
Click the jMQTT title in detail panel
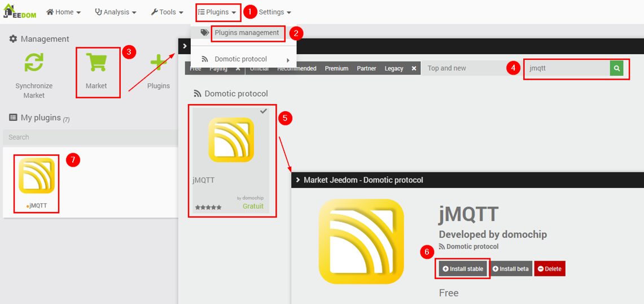tap(468, 214)
